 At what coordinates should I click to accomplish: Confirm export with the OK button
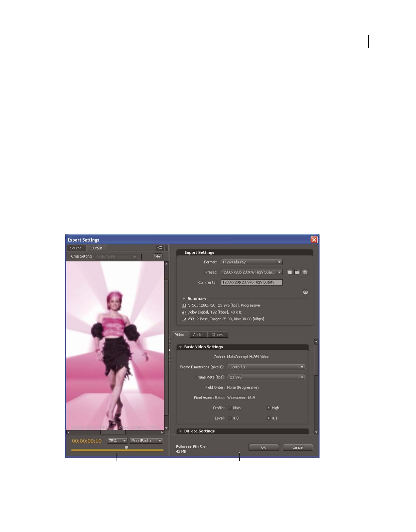[x=264, y=447]
